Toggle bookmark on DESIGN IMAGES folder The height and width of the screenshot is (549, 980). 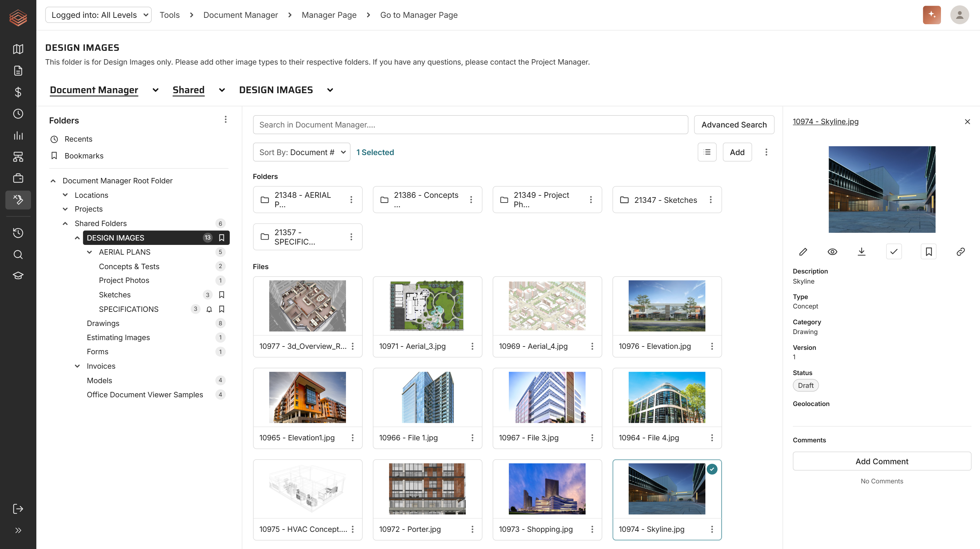(221, 237)
